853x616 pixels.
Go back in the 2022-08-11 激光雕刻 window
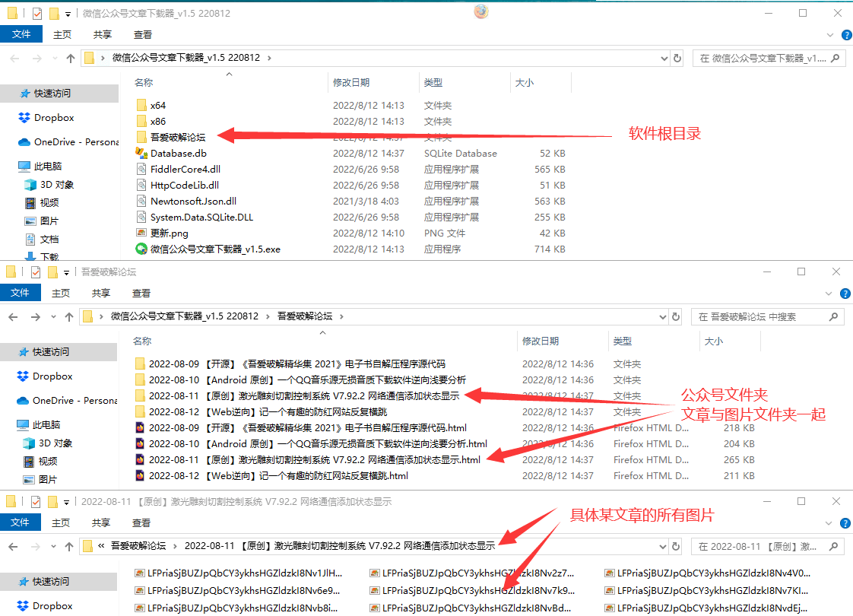[x=13, y=546]
